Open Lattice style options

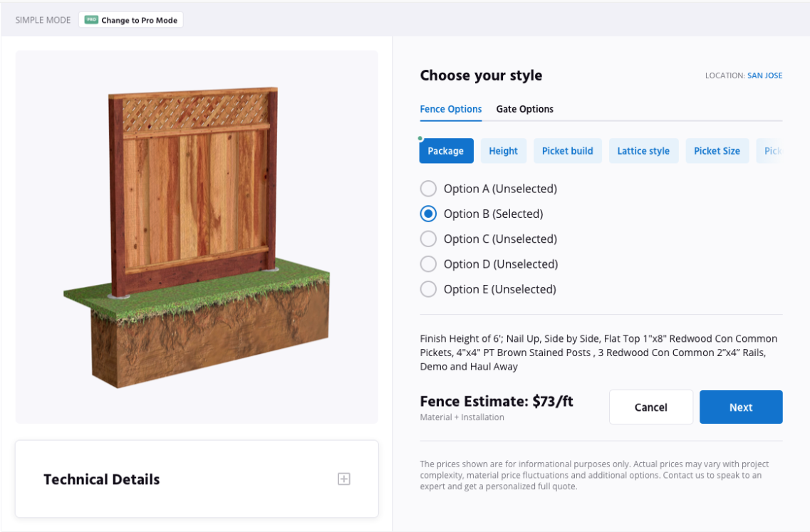[643, 151]
